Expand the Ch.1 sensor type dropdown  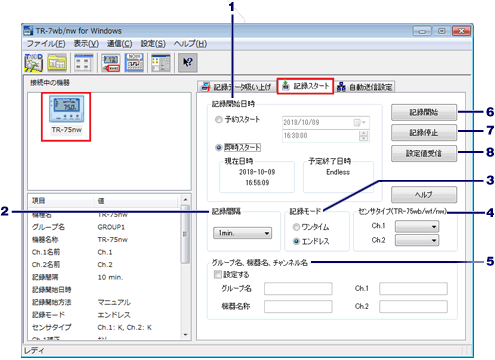(417, 227)
